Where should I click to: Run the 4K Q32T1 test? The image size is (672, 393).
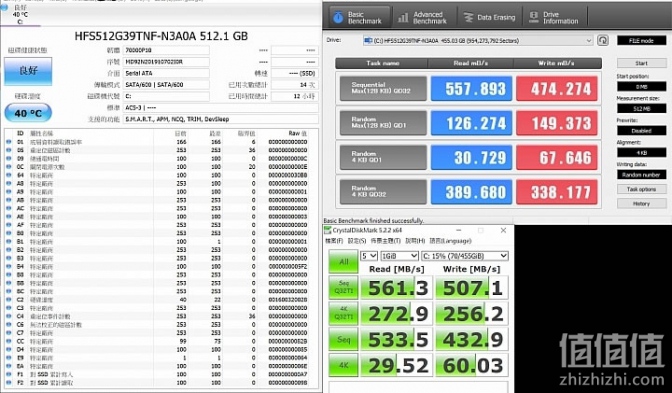(343, 313)
